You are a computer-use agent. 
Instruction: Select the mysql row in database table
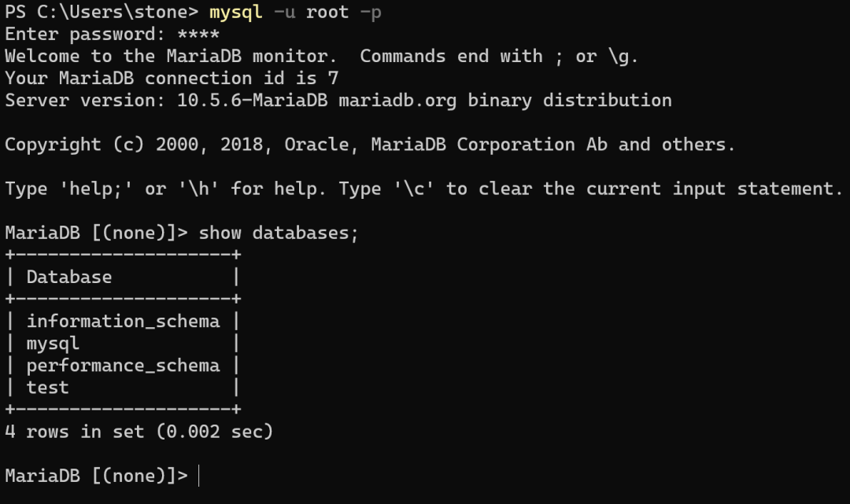point(54,344)
